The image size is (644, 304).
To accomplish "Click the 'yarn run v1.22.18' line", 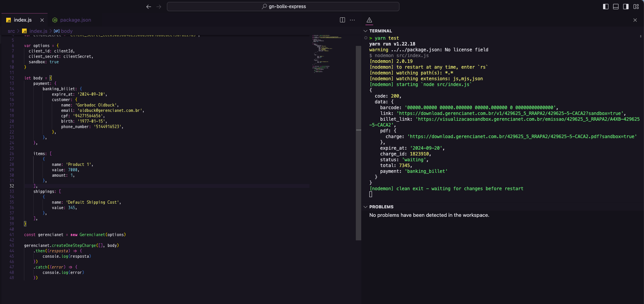I will 392,44.
